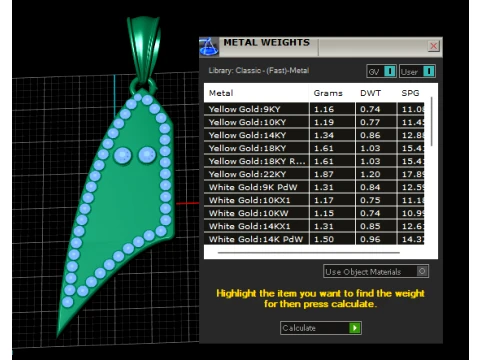Screen dimensions: 480x360
Task: Click DWT value 0.96 for 14K PdW
Action: click(x=370, y=239)
